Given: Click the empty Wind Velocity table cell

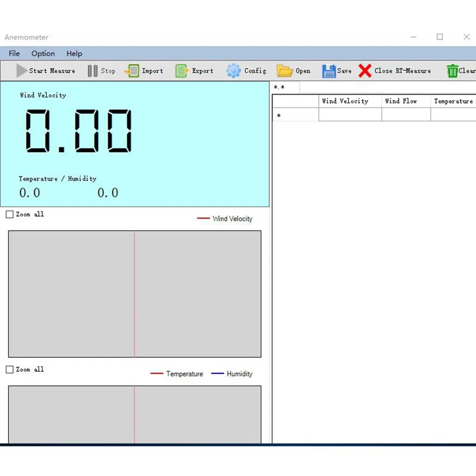Looking at the screenshot, I should [350, 115].
